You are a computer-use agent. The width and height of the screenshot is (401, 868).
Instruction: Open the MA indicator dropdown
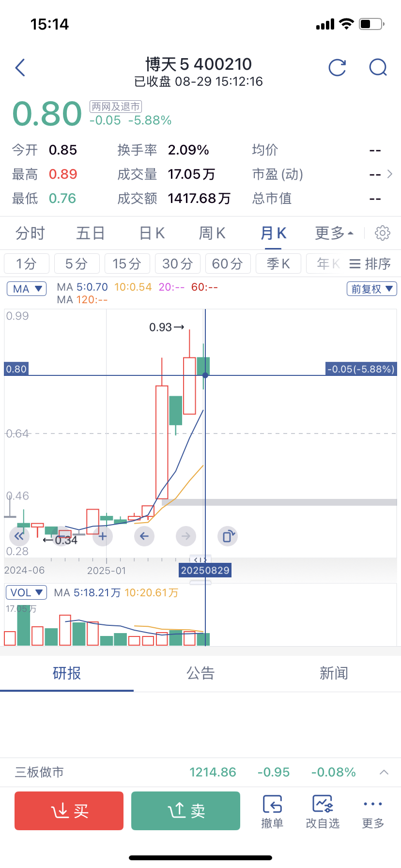click(x=27, y=289)
